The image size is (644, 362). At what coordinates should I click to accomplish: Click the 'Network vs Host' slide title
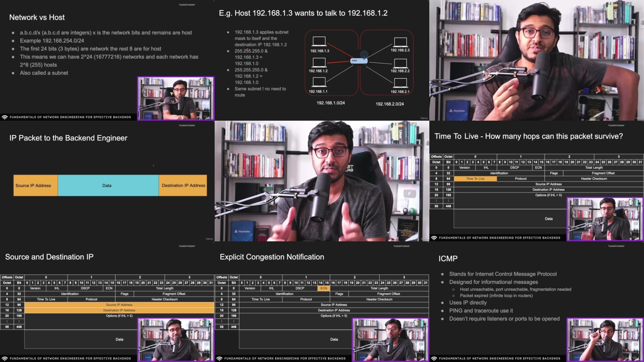pyautogui.click(x=37, y=17)
